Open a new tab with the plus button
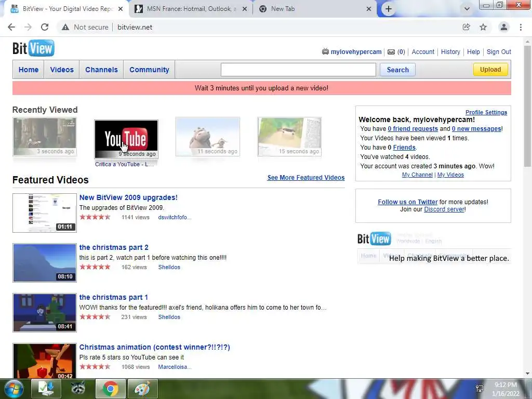The height and width of the screenshot is (399, 532). pyautogui.click(x=389, y=9)
